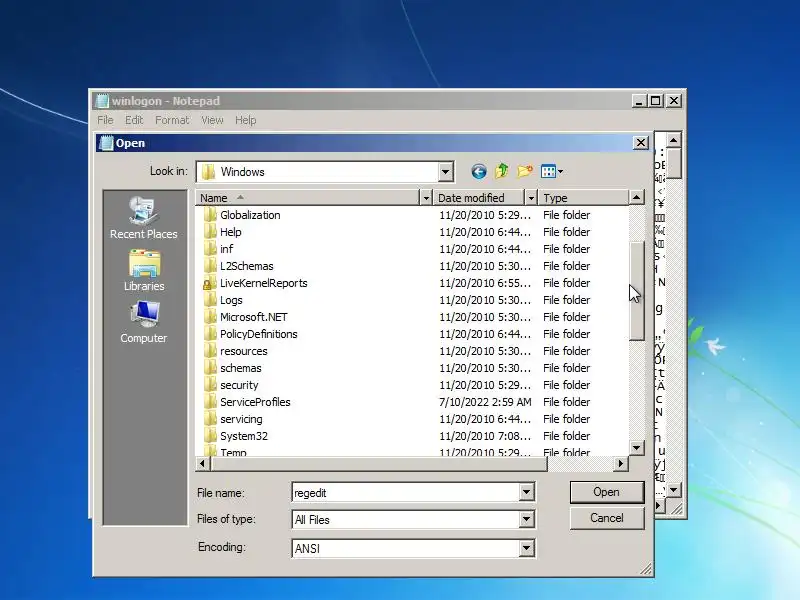Click the file list scroll up arrow
Viewport: 800px width, 600px height.
(x=637, y=197)
